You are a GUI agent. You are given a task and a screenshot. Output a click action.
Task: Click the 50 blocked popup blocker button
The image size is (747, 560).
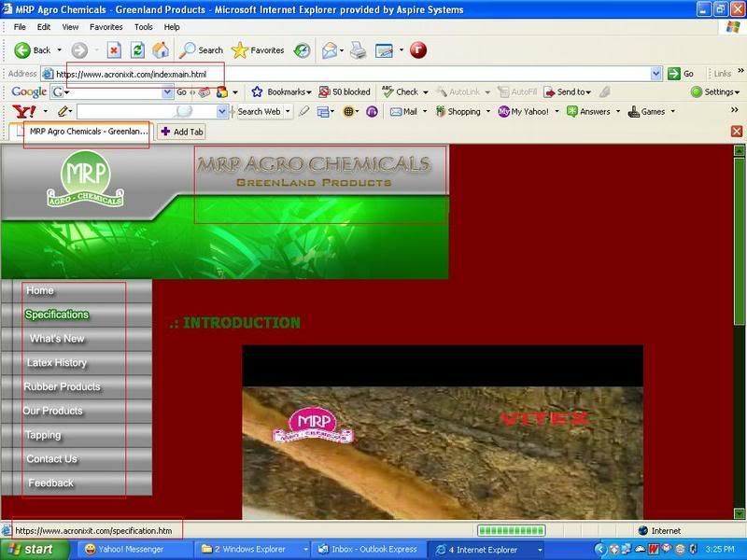pos(344,91)
